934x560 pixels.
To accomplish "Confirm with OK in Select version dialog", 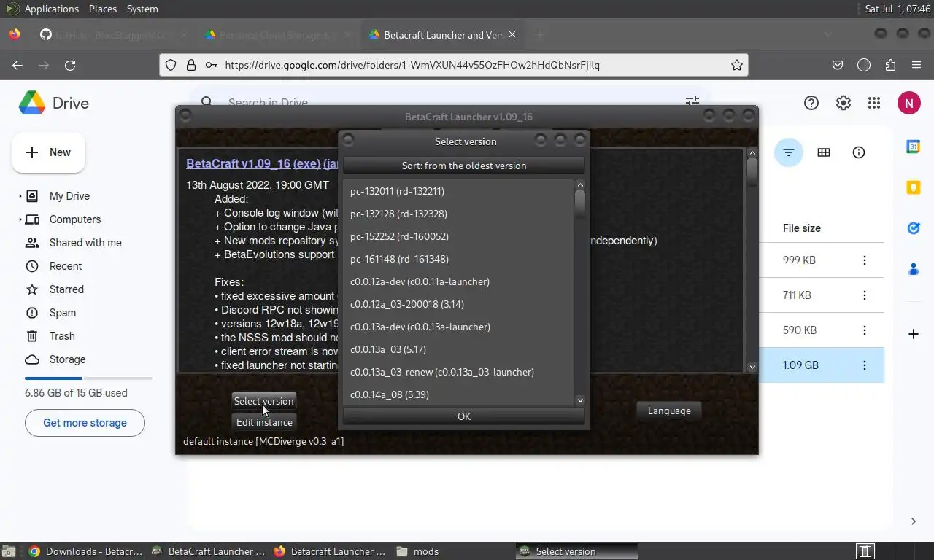I will pyautogui.click(x=464, y=416).
